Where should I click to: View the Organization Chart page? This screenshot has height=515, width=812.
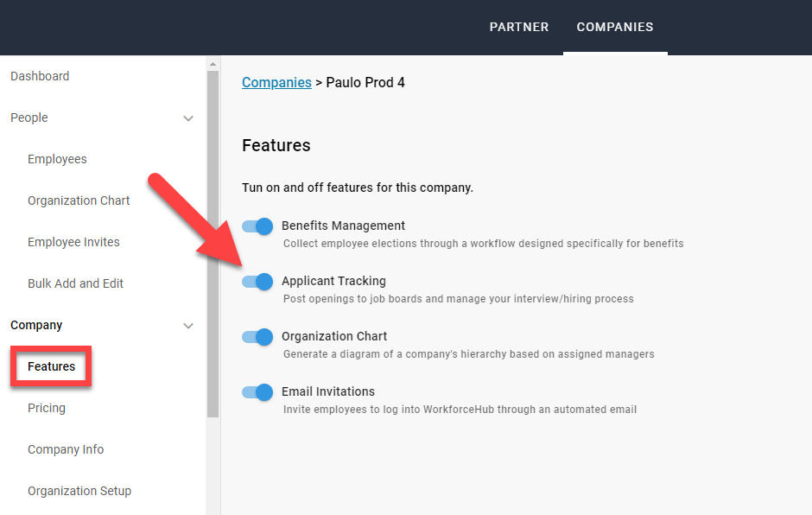coord(79,200)
